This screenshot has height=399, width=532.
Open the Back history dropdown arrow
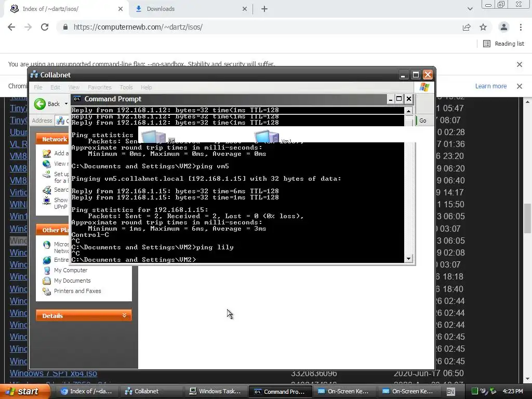66,104
